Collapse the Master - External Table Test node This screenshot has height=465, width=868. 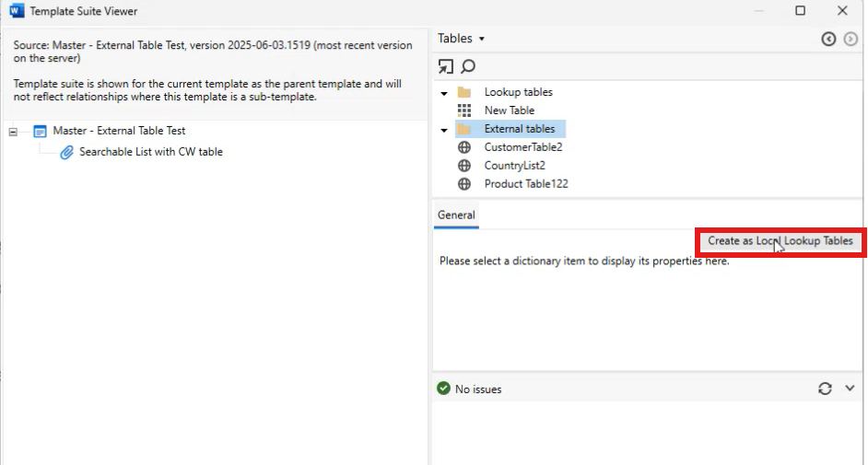click(x=13, y=132)
